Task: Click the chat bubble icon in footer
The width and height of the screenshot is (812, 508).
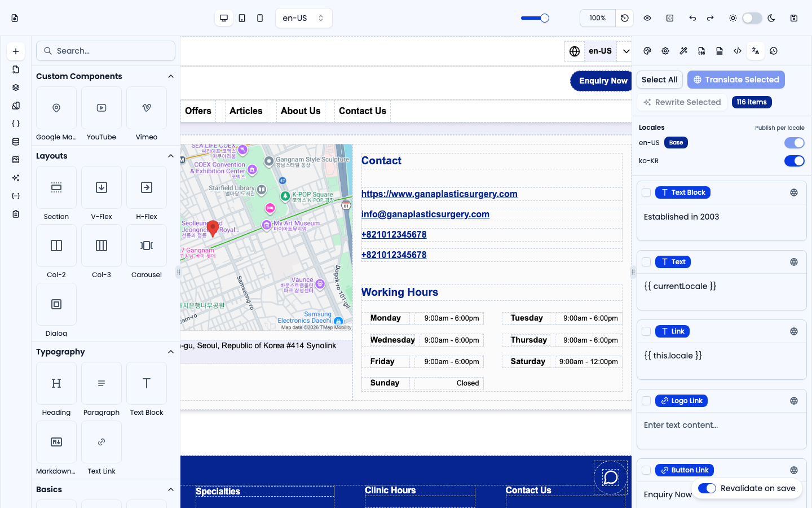Action: click(611, 478)
